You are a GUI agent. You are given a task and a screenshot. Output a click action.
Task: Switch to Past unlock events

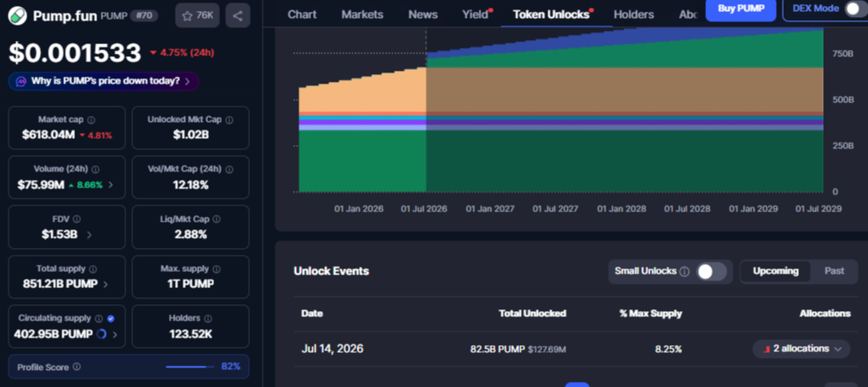click(834, 271)
